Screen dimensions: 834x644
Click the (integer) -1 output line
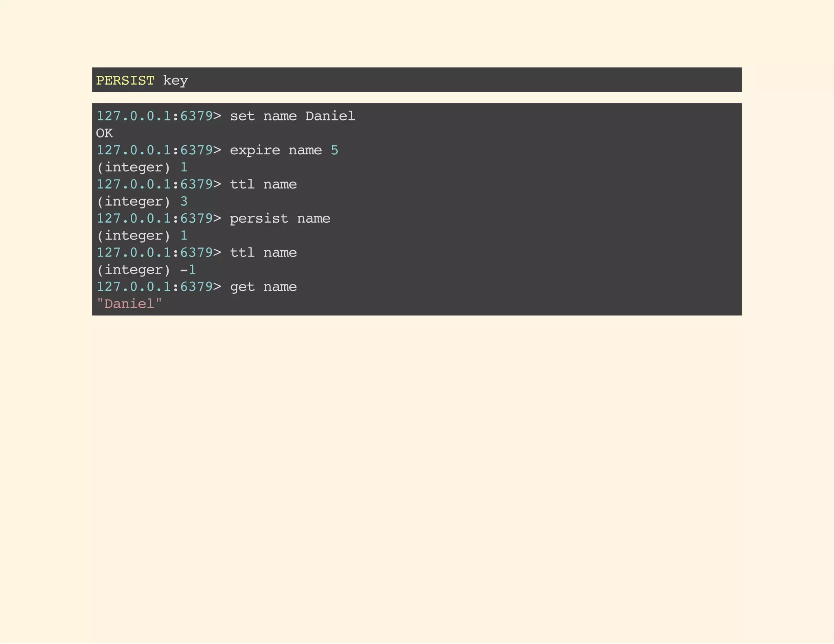(146, 269)
